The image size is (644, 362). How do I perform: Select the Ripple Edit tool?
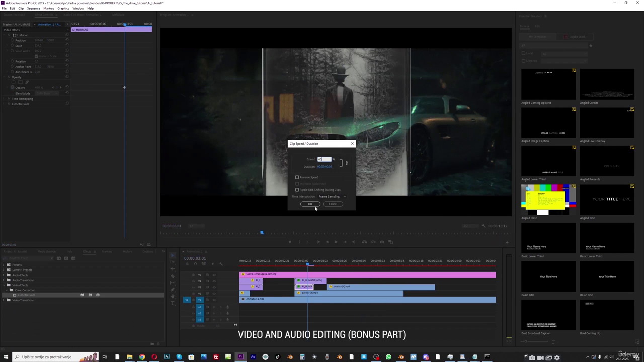[x=173, y=268]
